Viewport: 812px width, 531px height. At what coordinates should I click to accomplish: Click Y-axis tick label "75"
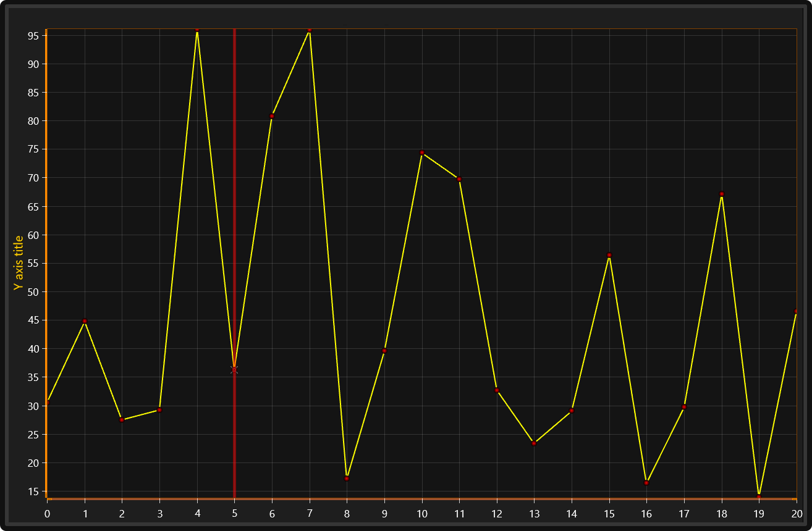(33, 149)
